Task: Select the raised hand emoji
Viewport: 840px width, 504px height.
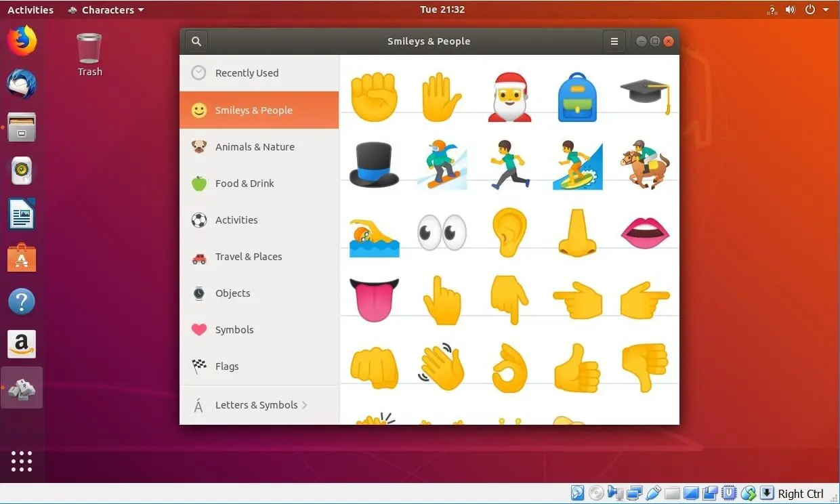Action: (442, 98)
